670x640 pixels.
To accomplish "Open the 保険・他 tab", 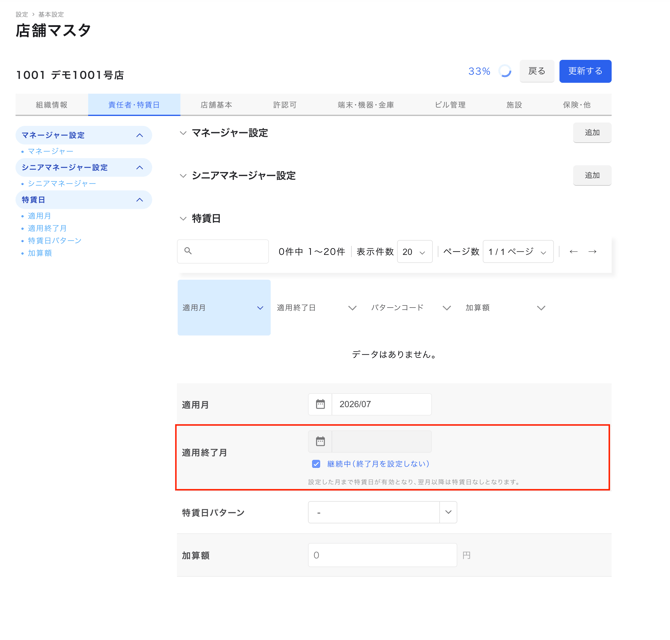I will click(576, 105).
